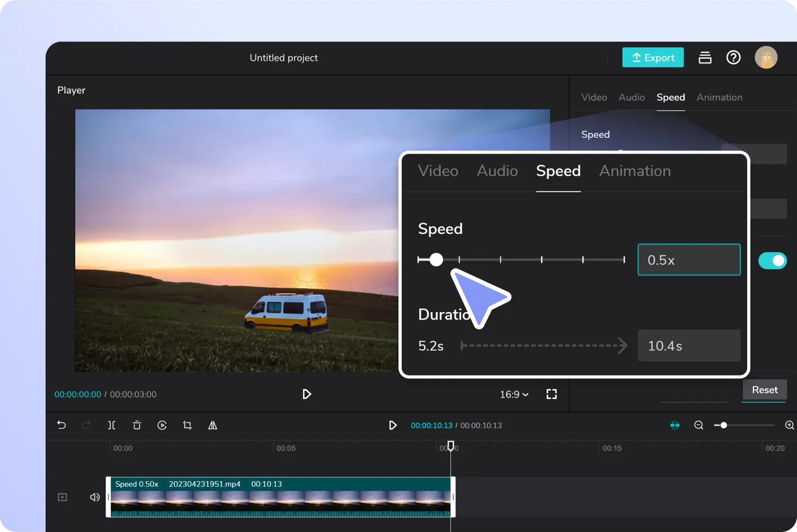Select the crop tool icon

point(187,425)
